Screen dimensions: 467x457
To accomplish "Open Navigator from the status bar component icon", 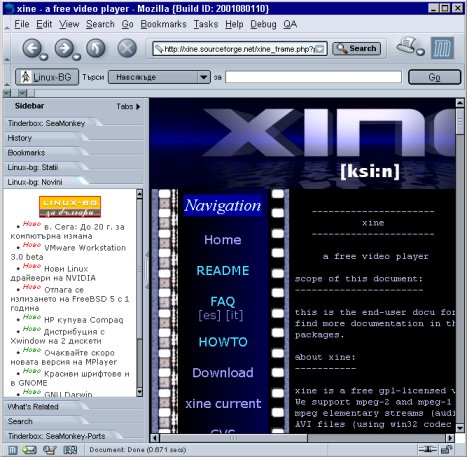I will click(x=12, y=450).
